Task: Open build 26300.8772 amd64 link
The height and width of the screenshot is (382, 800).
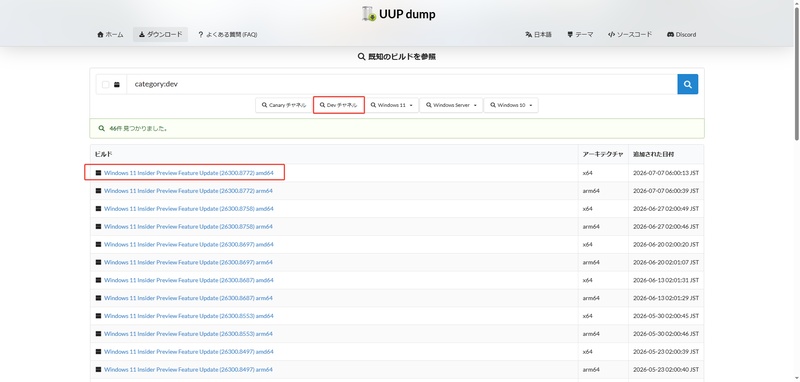Action: click(x=188, y=173)
